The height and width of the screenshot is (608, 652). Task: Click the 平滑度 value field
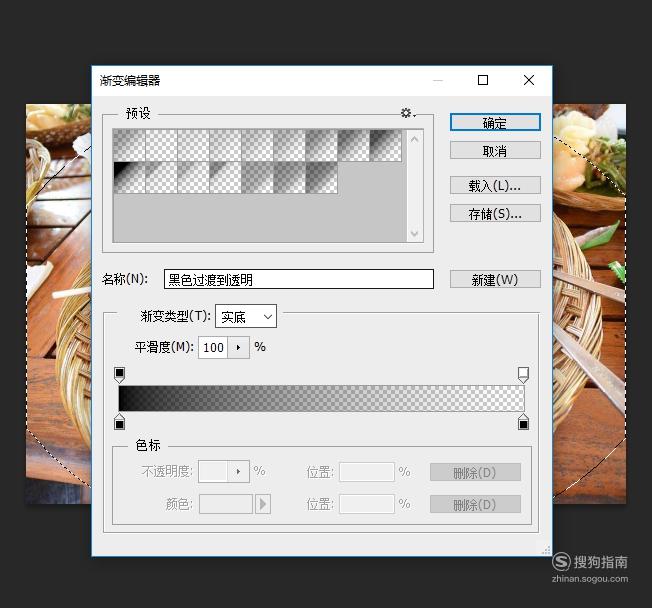coord(213,347)
